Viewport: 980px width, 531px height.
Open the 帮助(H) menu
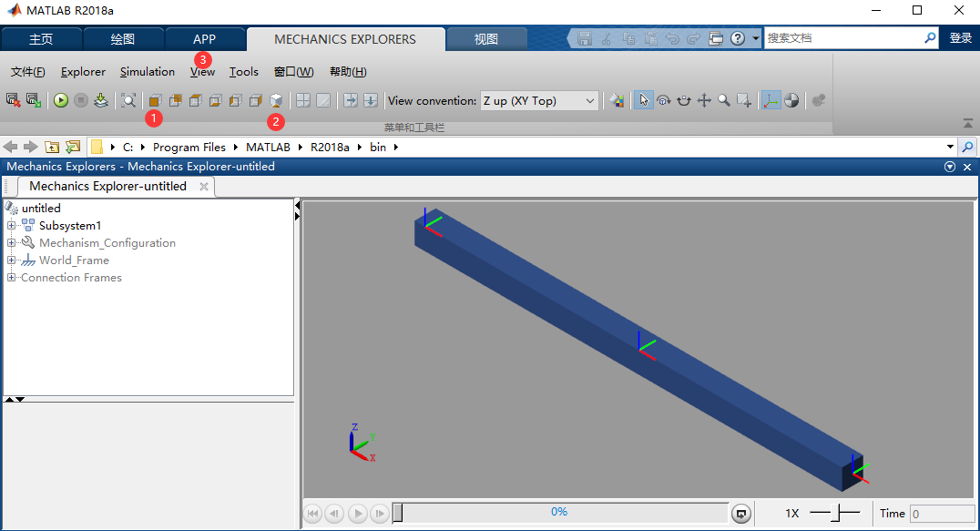(348, 72)
